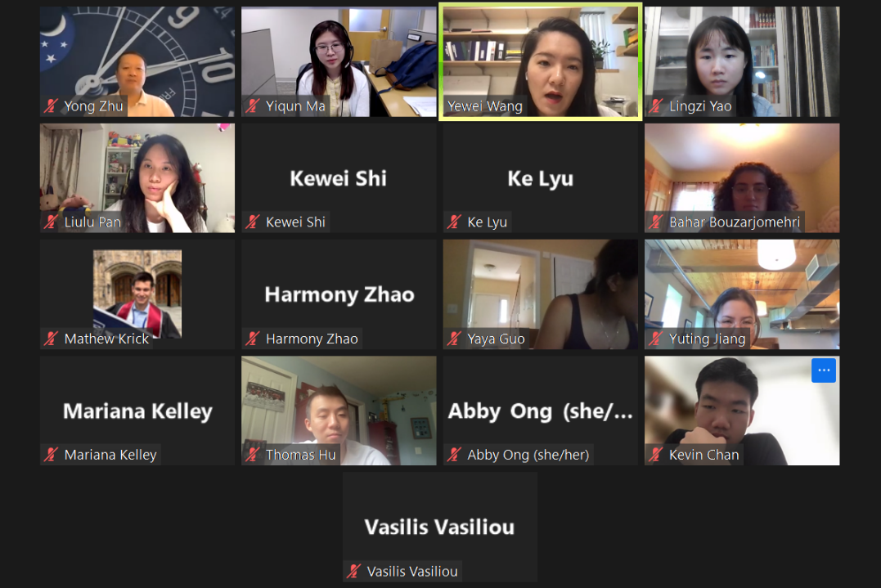
Task: Click the Harmony Zhao participant tile
Action: pos(339,294)
